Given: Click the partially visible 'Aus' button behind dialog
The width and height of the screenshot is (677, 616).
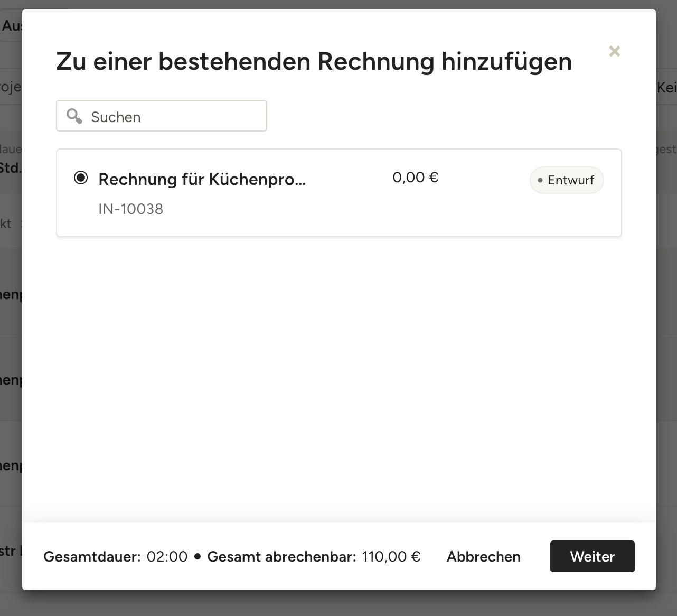Looking at the screenshot, I should click(x=11, y=25).
